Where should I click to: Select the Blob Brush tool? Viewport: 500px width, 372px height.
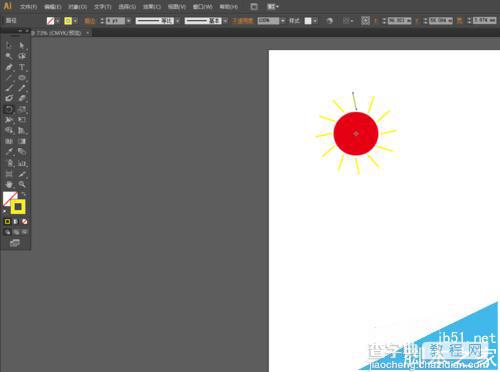(9, 98)
